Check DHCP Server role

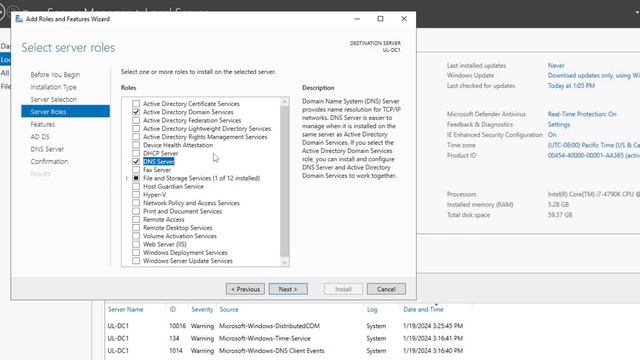136,153
